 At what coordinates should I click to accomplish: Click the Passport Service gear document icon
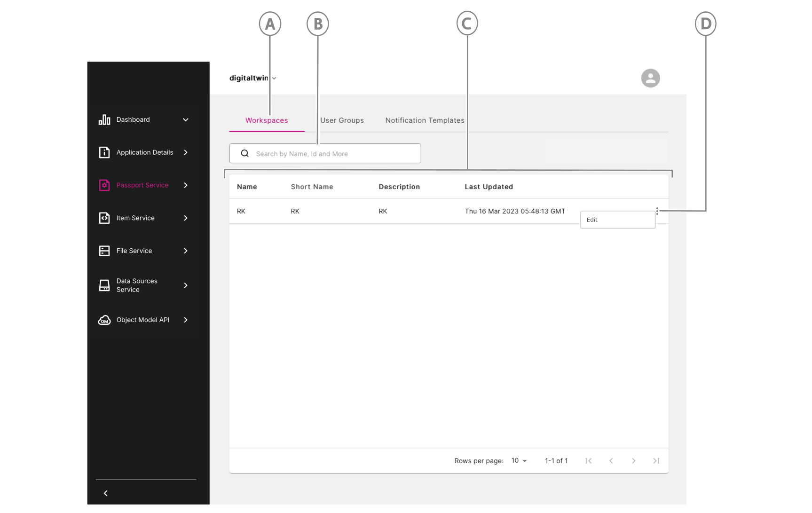point(104,185)
